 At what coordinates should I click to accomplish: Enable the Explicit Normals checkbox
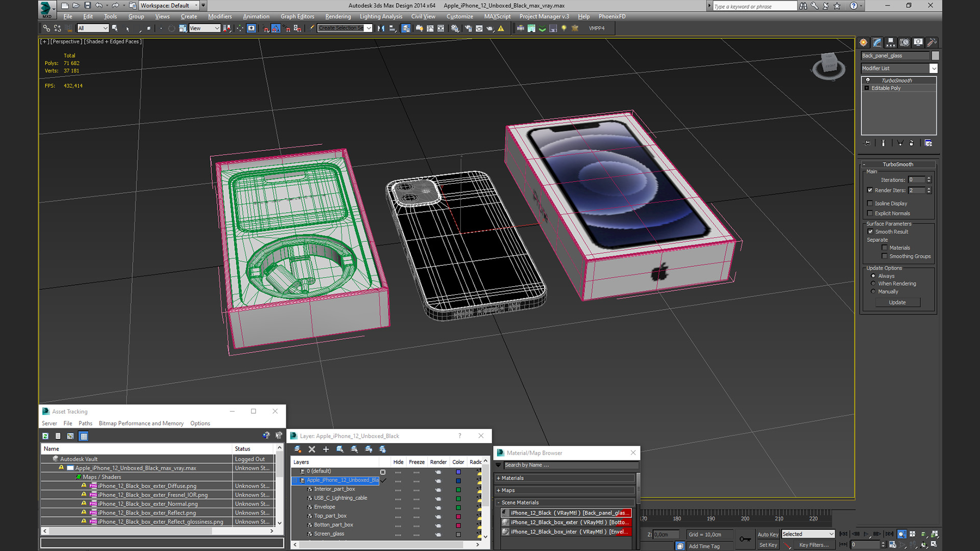[870, 213]
